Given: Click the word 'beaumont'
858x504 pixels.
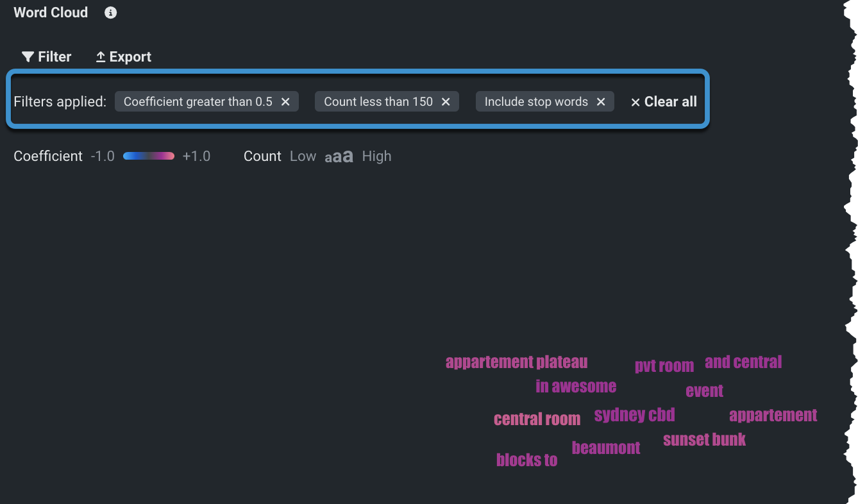Looking at the screenshot, I should pyautogui.click(x=606, y=448).
